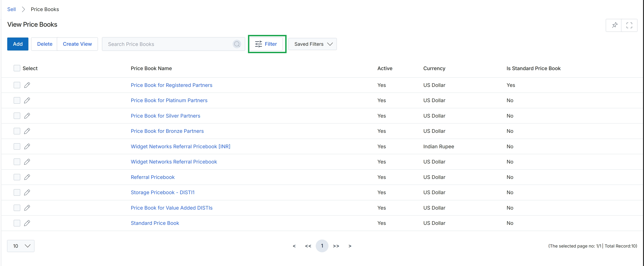
Task: Open Widget Networks Referral Pricebook [INR] link
Action: point(180,147)
